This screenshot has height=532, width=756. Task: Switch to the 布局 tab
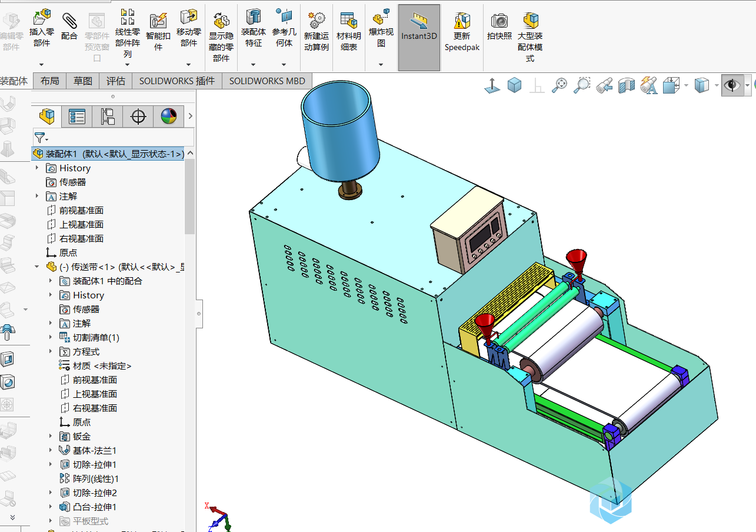pyautogui.click(x=50, y=81)
